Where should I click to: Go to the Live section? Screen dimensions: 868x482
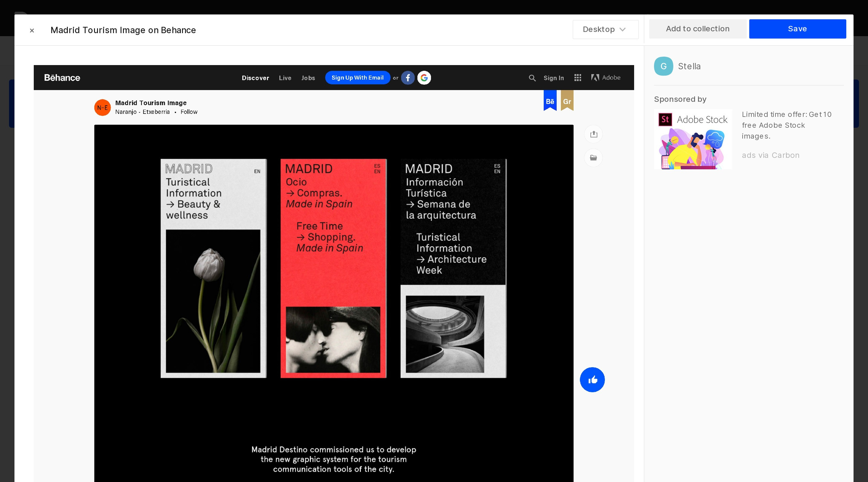click(x=285, y=78)
